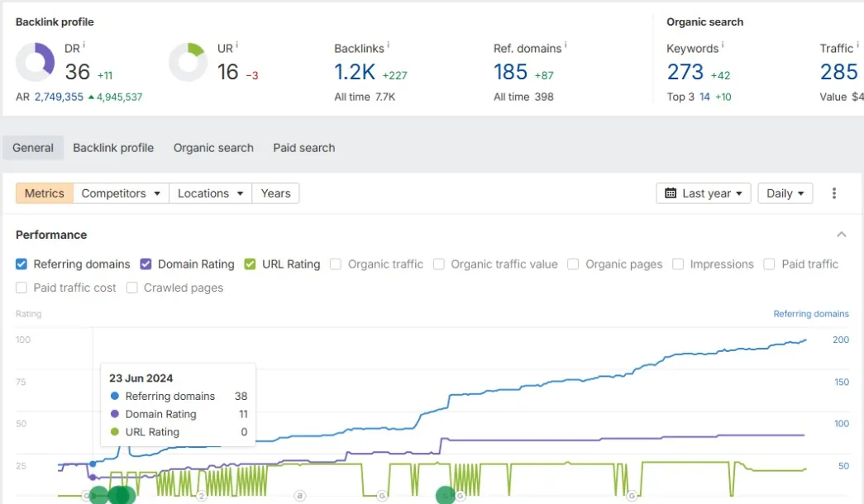Click the DR purple donut chart
The image size is (864, 504).
[36, 62]
